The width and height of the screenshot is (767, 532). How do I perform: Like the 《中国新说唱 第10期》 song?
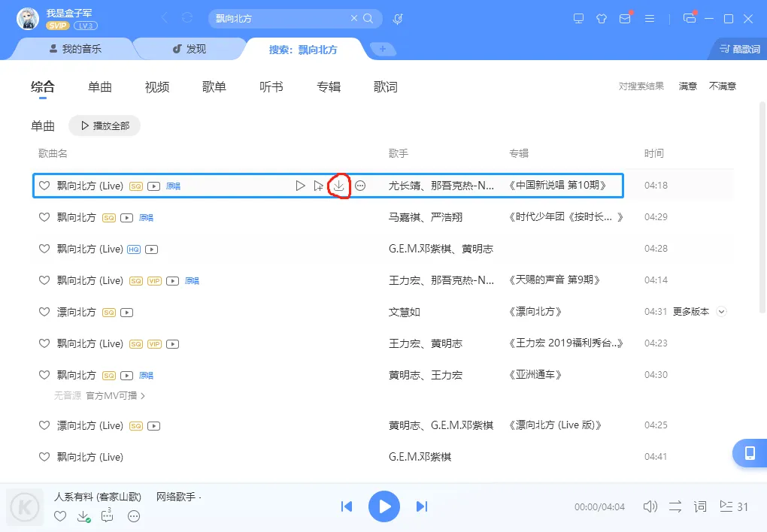pos(44,186)
